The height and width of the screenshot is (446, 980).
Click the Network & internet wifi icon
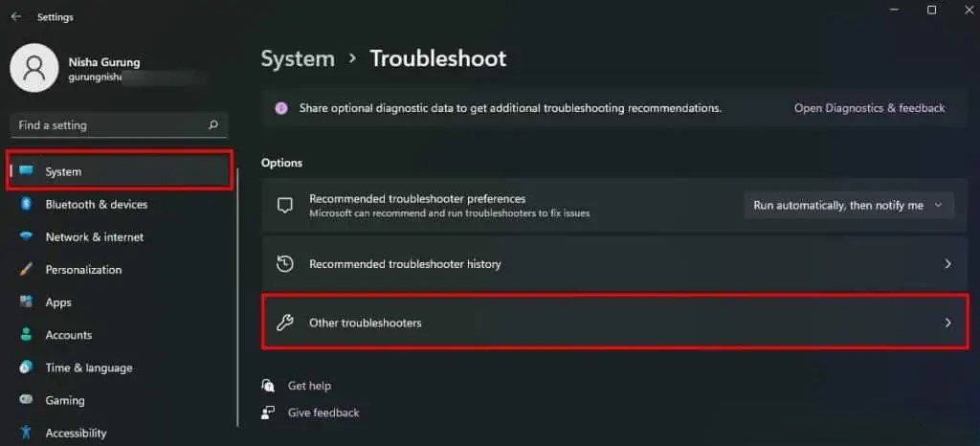(x=26, y=236)
